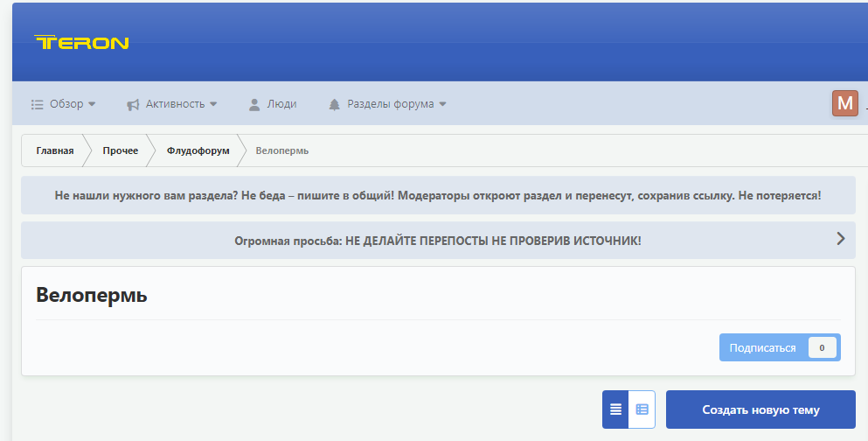The image size is (868, 441).
Task: Open the announcement about reposts and sources
Action: 438,241
